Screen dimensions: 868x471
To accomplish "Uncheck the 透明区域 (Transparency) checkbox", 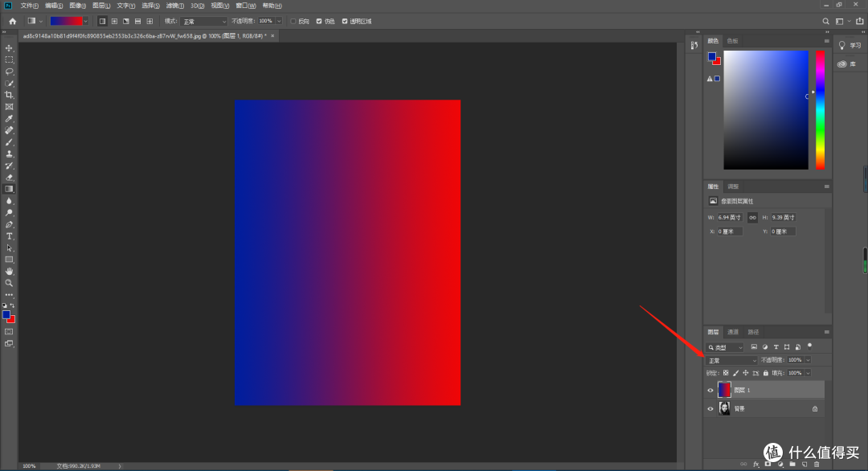I will coord(345,21).
